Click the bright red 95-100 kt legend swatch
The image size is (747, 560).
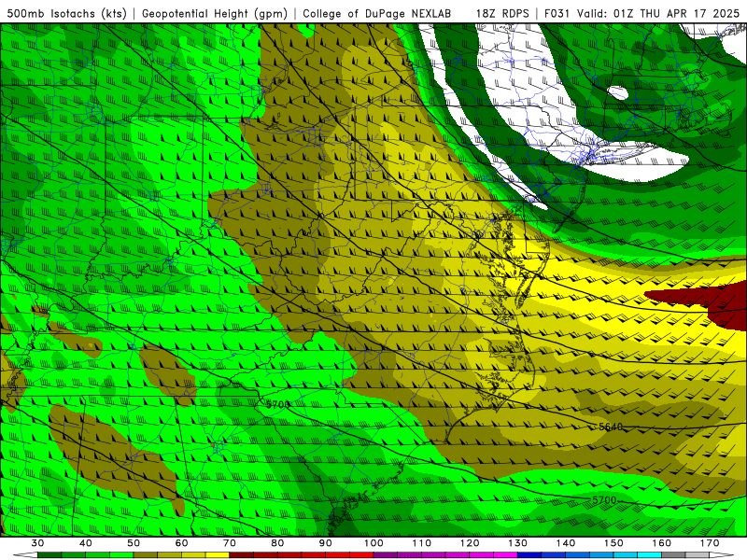pyautogui.click(x=361, y=555)
